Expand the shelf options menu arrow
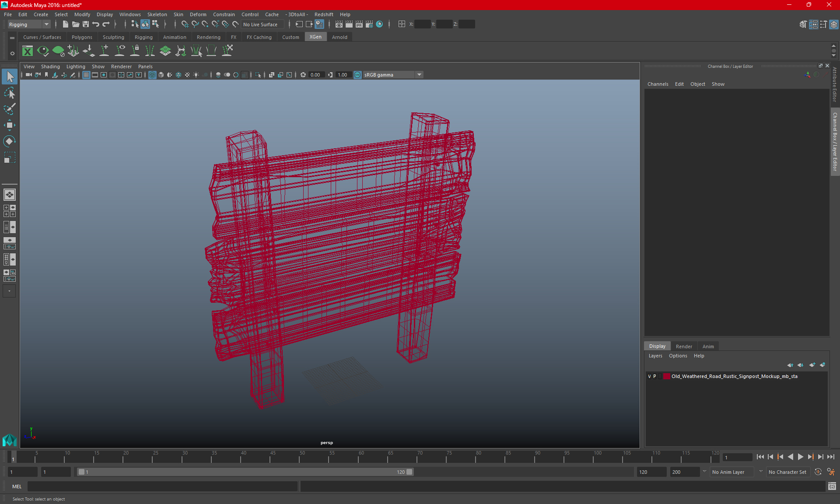 (12, 53)
